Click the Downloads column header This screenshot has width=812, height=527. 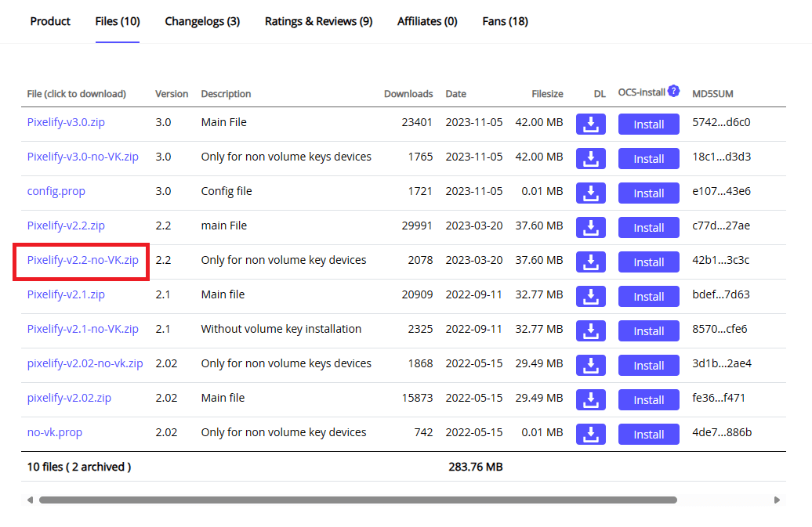tap(408, 94)
